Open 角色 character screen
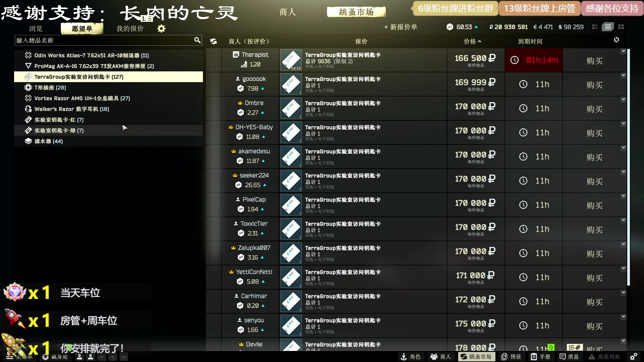The image size is (644, 362). point(411,357)
